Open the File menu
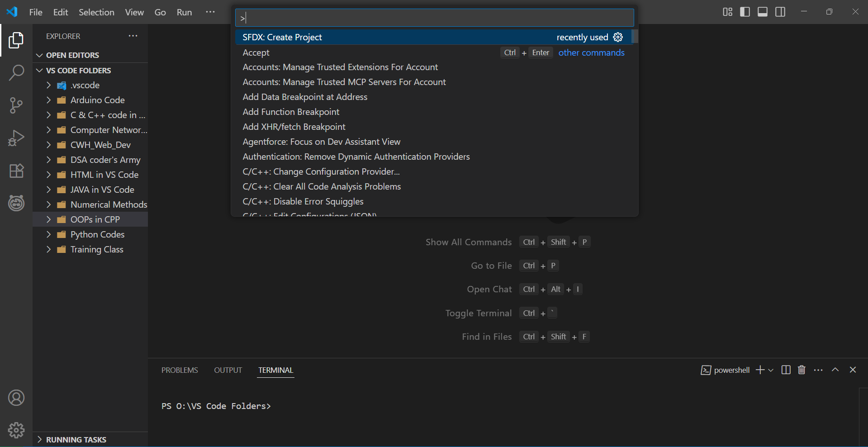Image resolution: width=868 pixels, height=447 pixels. pyautogui.click(x=36, y=12)
